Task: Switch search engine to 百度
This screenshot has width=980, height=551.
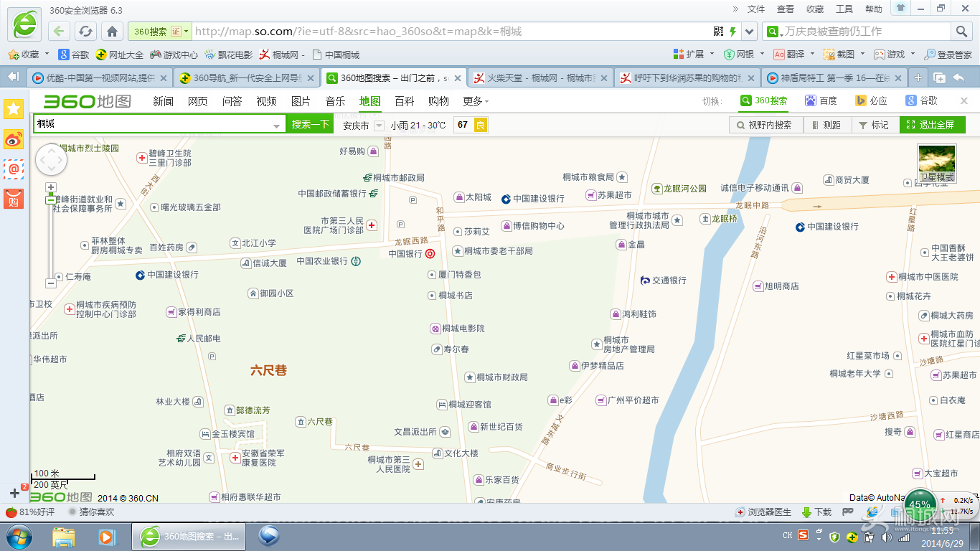Action: [x=821, y=101]
